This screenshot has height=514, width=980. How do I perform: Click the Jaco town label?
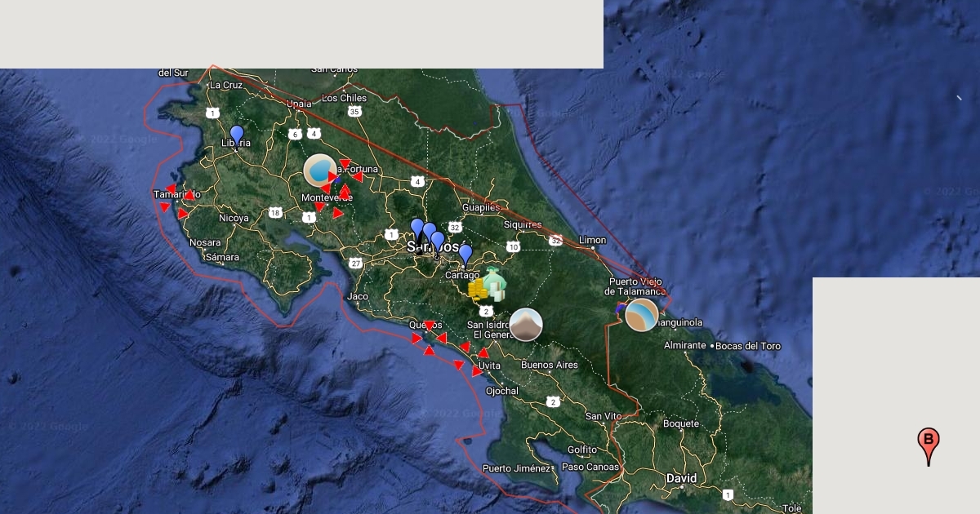[x=357, y=296]
